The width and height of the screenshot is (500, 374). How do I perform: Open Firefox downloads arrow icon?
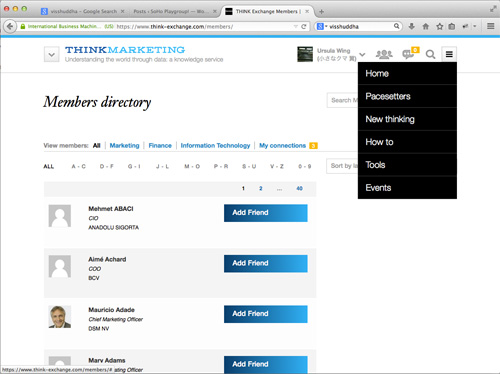point(412,26)
